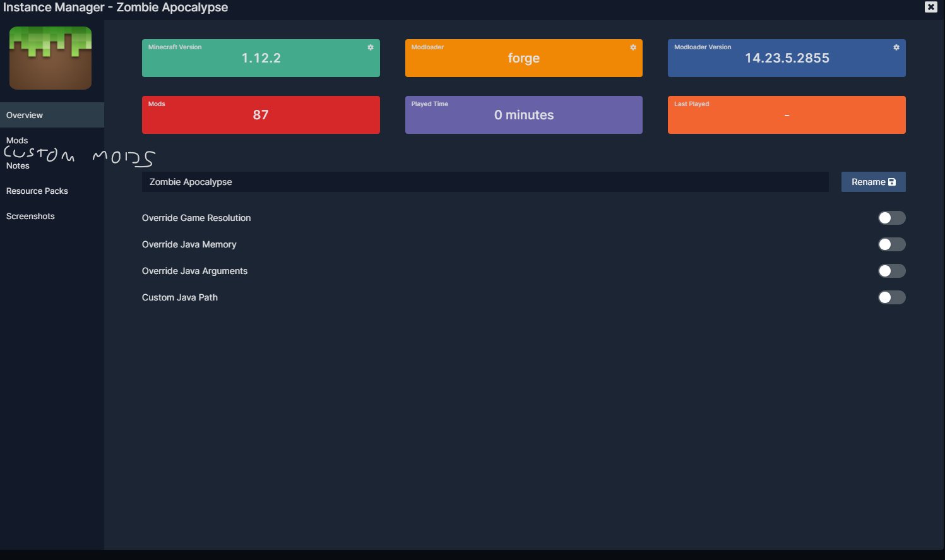Select Overview in the sidebar
Viewport: 945px width, 560px height.
[25, 115]
